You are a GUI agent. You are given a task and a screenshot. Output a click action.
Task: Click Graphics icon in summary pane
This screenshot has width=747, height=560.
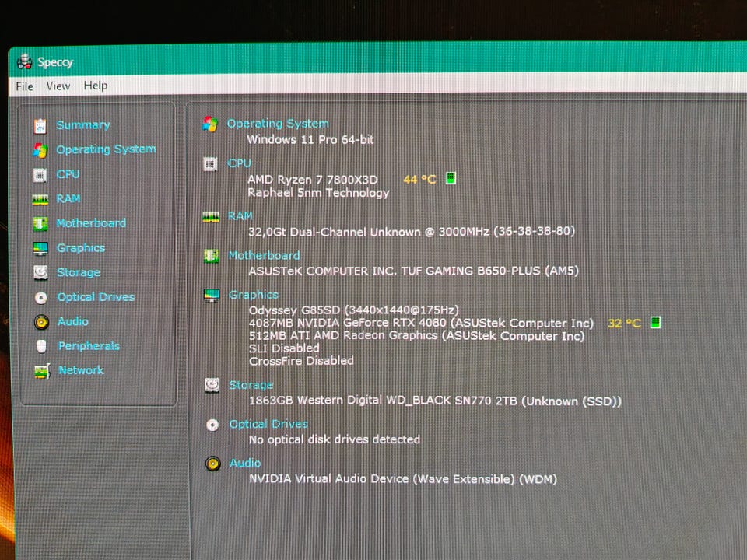[212, 296]
